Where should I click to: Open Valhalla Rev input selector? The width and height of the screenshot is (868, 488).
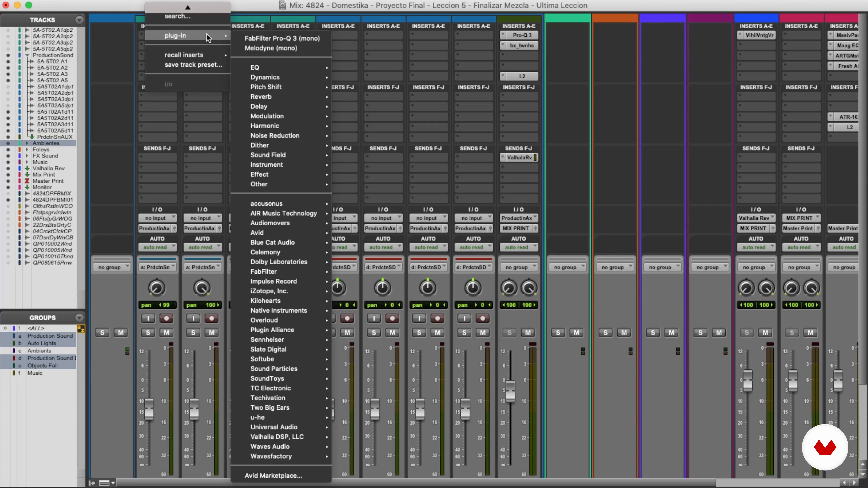(x=756, y=218)
